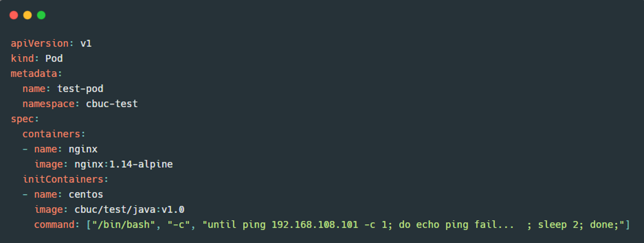This screenshot has width=644, height=243.
Task: Click the nginx:1.14-alpine image value
Action: [124, 164]
